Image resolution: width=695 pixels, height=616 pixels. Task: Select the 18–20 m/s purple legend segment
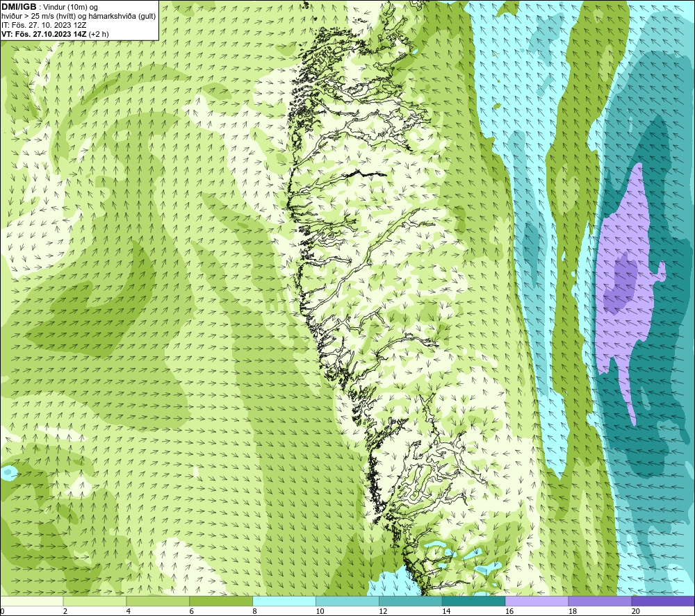point(600,601)
